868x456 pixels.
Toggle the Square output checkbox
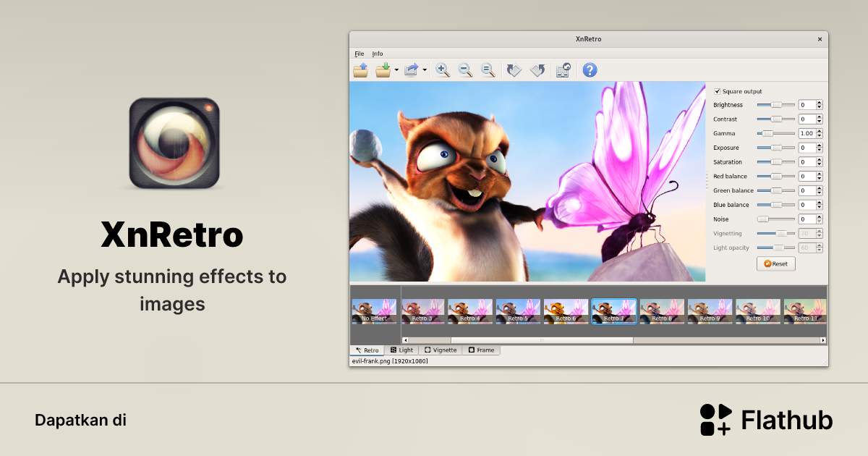(x=717, y=90)
